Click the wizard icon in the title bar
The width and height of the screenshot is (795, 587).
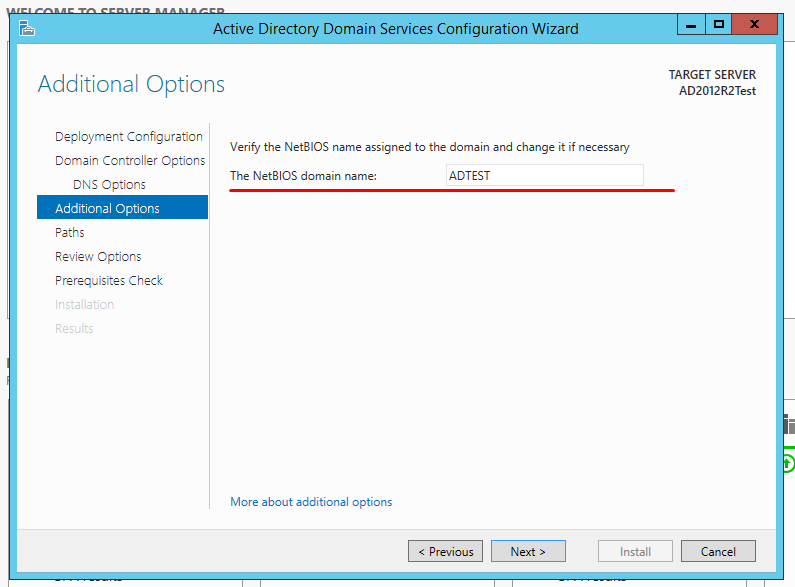(26, 28)
